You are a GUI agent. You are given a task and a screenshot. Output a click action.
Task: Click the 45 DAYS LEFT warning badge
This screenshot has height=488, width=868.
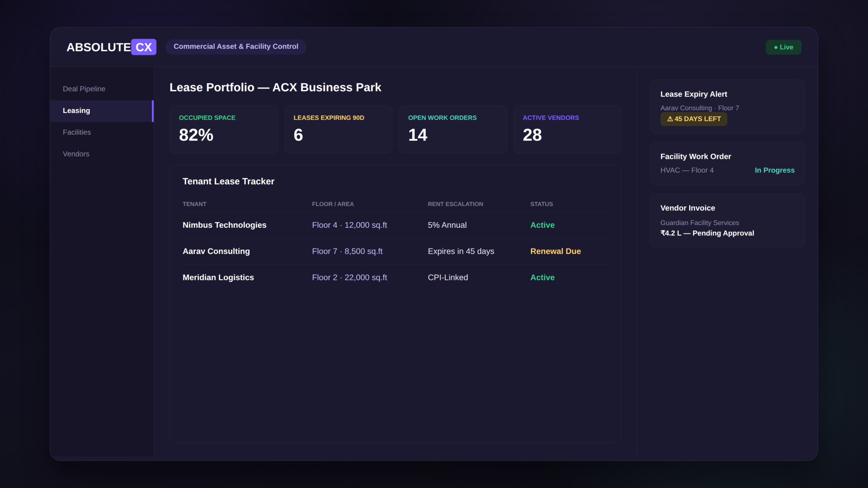coord(694,119)
